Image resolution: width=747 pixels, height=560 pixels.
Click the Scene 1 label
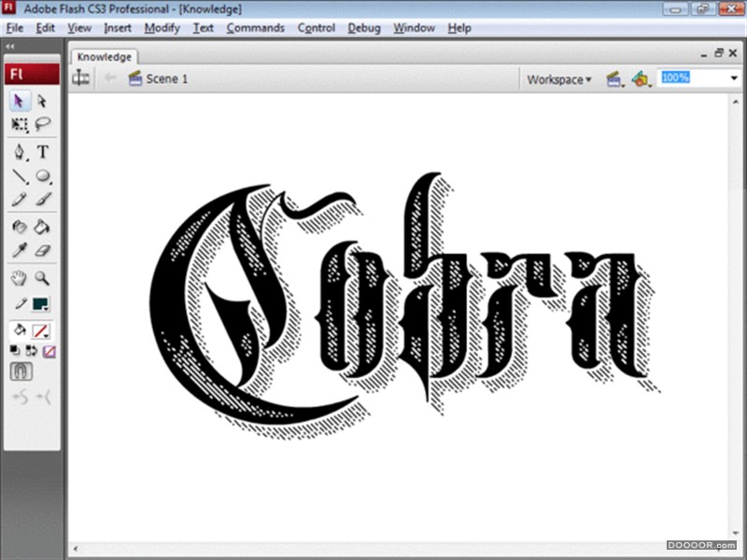pyautogui.click(x=167, y=79)
